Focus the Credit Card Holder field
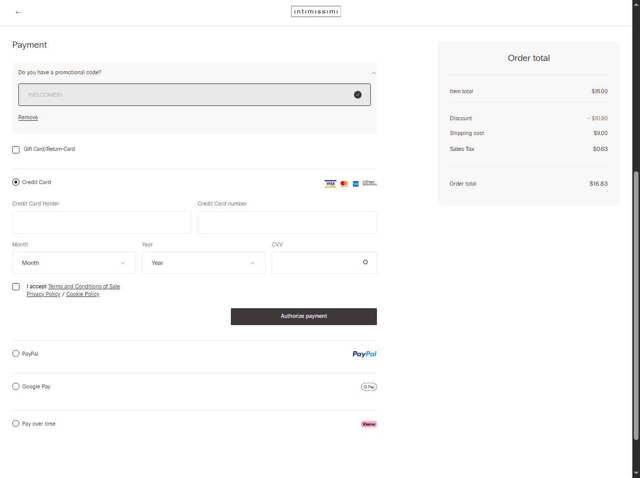 pos(102,222)
